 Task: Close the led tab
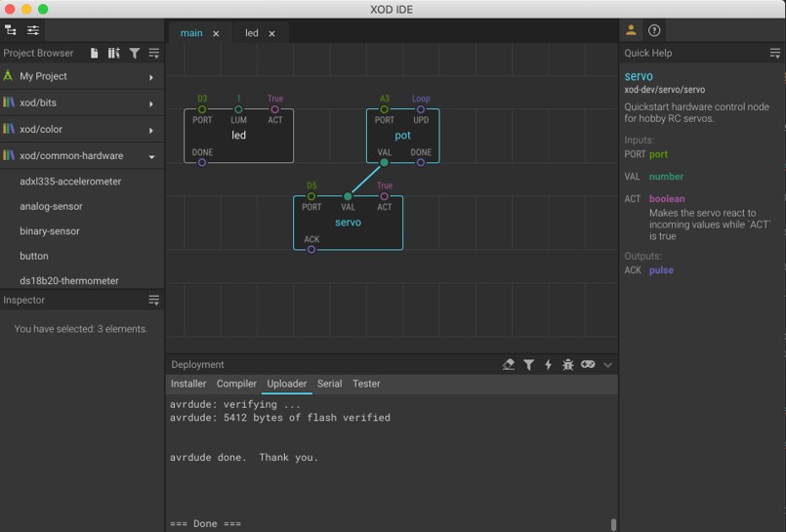tap(271, 33)
